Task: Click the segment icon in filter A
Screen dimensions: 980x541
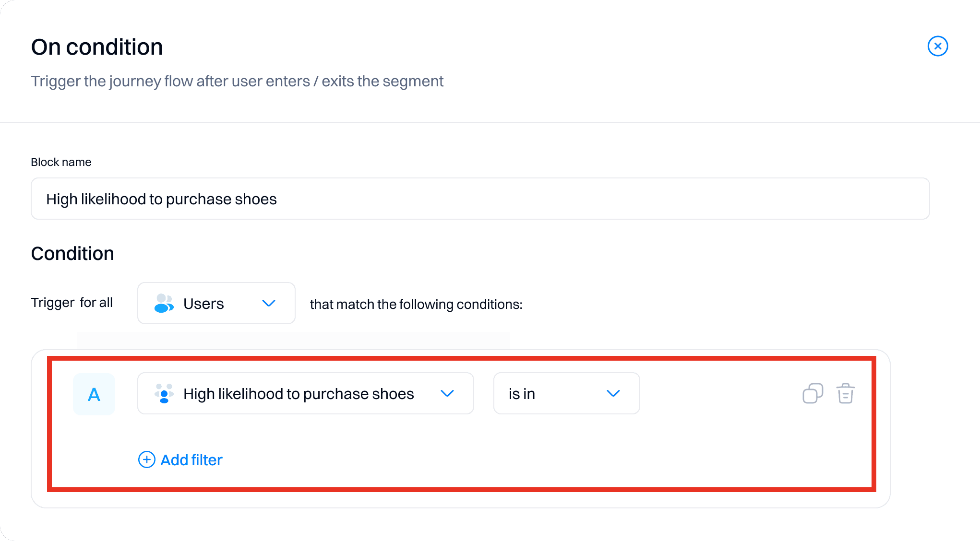Action: (164, 394)
